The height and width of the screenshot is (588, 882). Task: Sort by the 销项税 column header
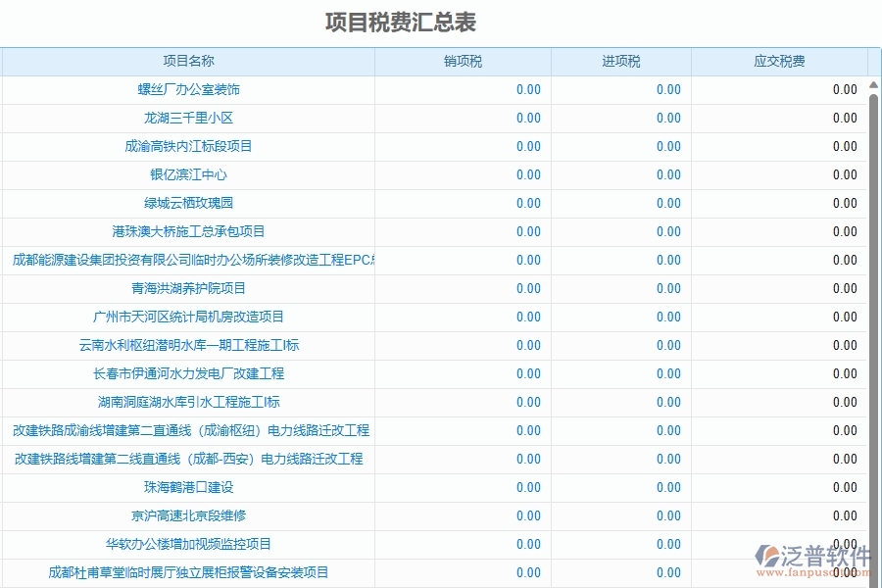[x=463, y=60]
